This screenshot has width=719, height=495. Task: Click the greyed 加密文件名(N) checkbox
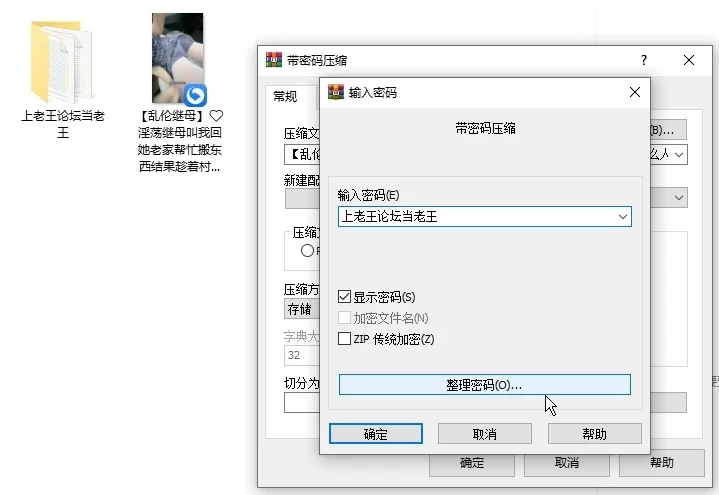pyautogui.click(x=344, y=318)
